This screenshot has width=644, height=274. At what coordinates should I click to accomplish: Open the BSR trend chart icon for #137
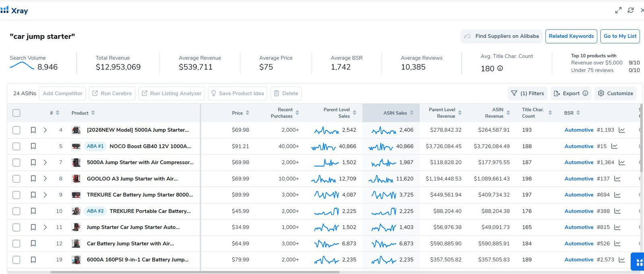(x=617, y=179)
